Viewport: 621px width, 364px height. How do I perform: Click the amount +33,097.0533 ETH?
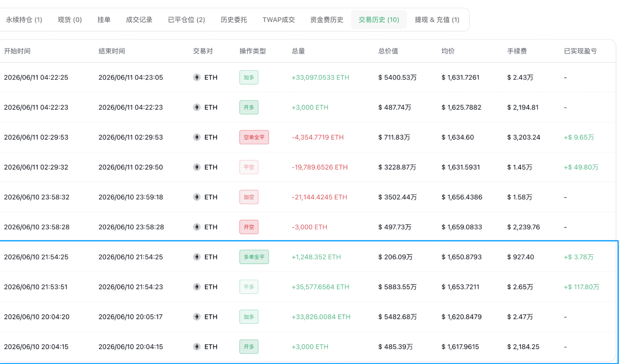tap(320, 77)
